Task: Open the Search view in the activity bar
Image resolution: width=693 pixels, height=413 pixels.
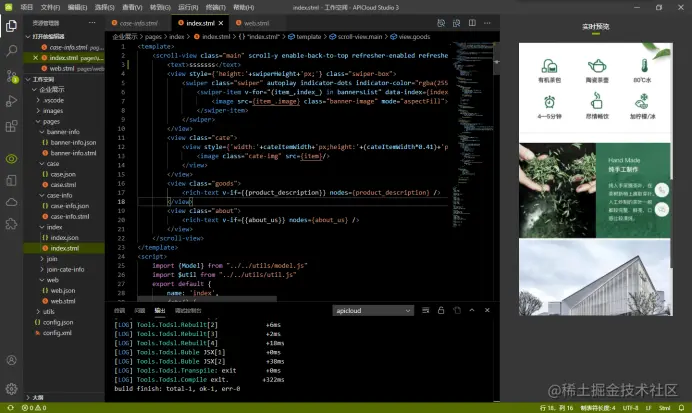Action: coord(11,51)
